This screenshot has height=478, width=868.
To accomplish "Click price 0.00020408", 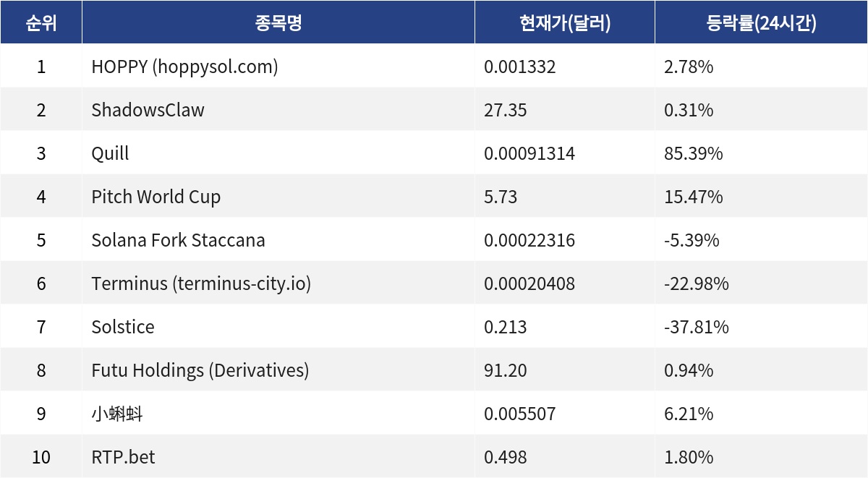I will pyautogui.click(x=529, y=284).
